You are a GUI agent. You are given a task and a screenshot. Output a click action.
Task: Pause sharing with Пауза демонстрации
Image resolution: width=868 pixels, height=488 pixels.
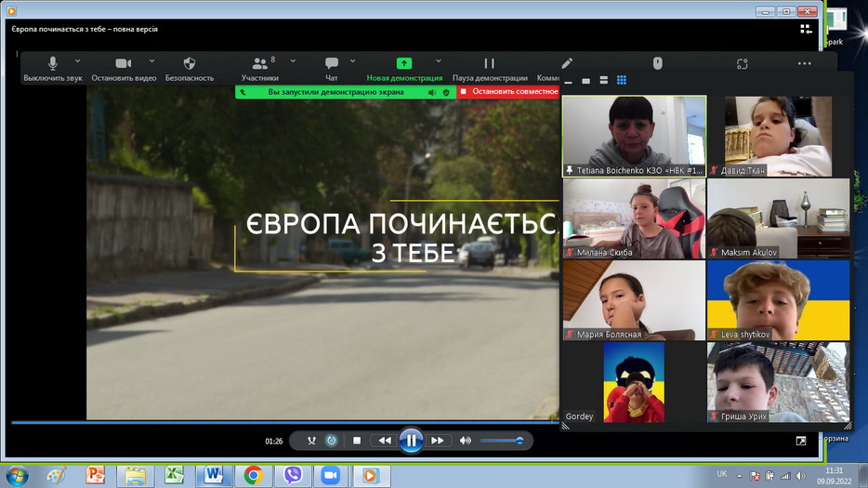pos(490,69)
